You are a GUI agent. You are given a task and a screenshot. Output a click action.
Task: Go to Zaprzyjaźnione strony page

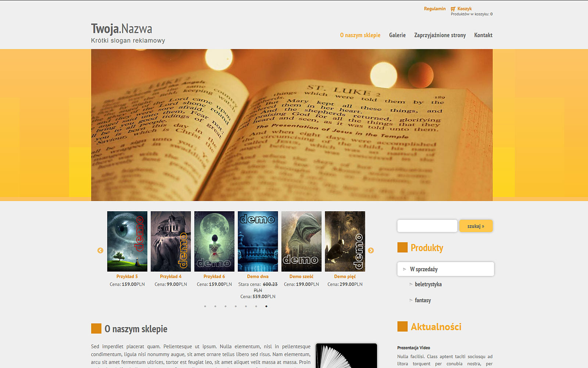440,35
